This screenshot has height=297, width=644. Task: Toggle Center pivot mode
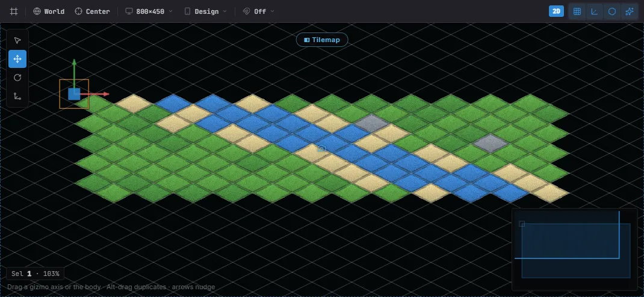click(x=93, y=11)
